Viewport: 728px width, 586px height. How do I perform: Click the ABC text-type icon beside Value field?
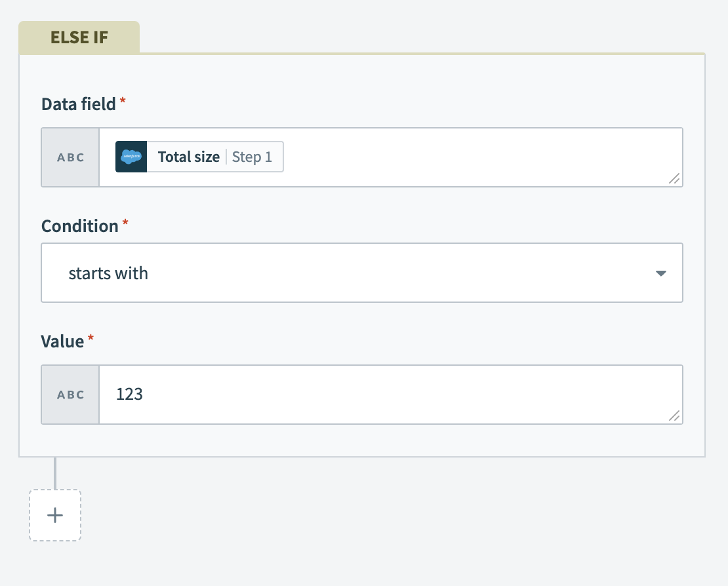coord(70,394)
